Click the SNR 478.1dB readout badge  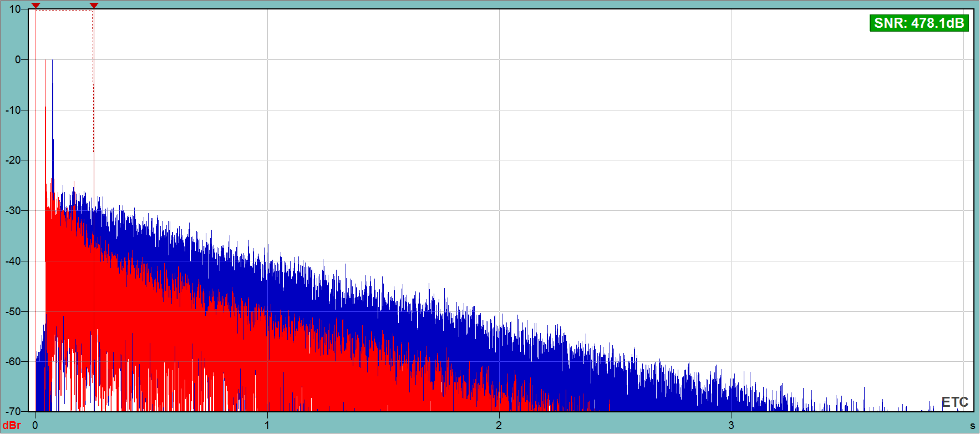tap(919, 23)
